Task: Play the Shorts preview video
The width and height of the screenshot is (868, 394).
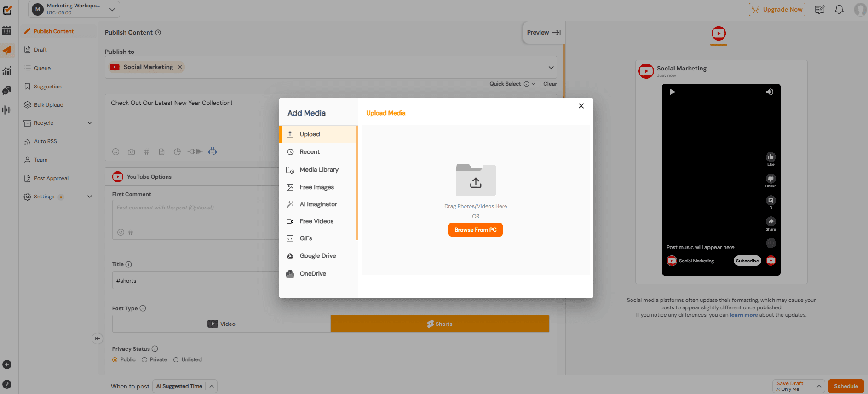Action: 672,92
